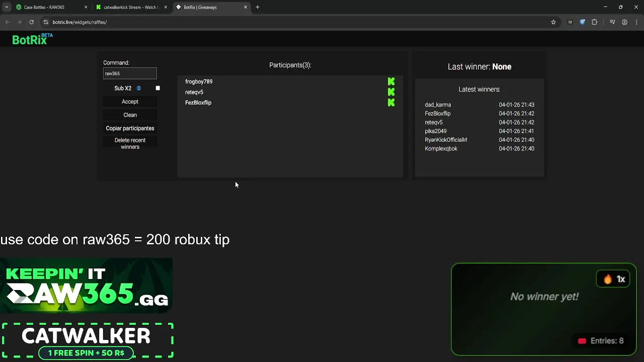Click the Kick icon beside frogboy789
The image size is (644, 362).
click(391, 81)
